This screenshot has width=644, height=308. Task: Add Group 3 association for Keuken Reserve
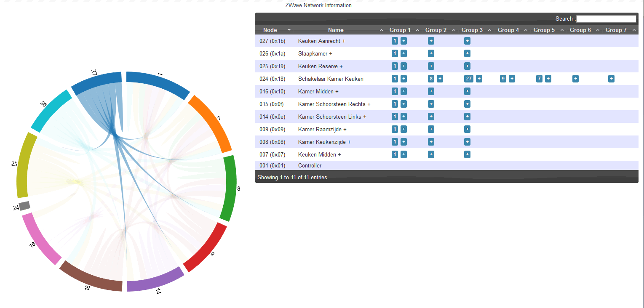[467, 66]
